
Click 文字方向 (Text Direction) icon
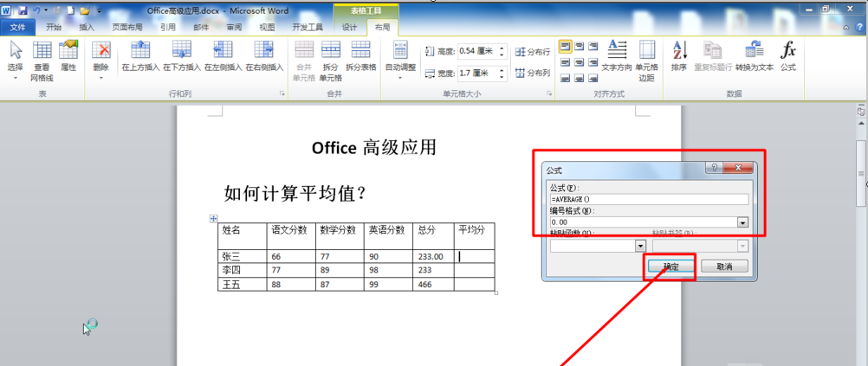tap(617, 50)
